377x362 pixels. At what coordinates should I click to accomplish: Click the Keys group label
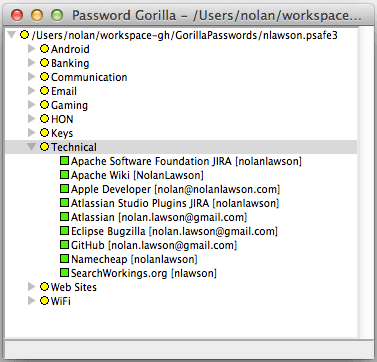62,133
